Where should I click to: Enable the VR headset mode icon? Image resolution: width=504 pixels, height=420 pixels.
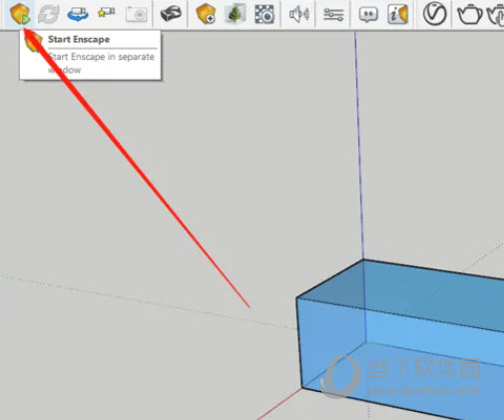pos(171,14)
